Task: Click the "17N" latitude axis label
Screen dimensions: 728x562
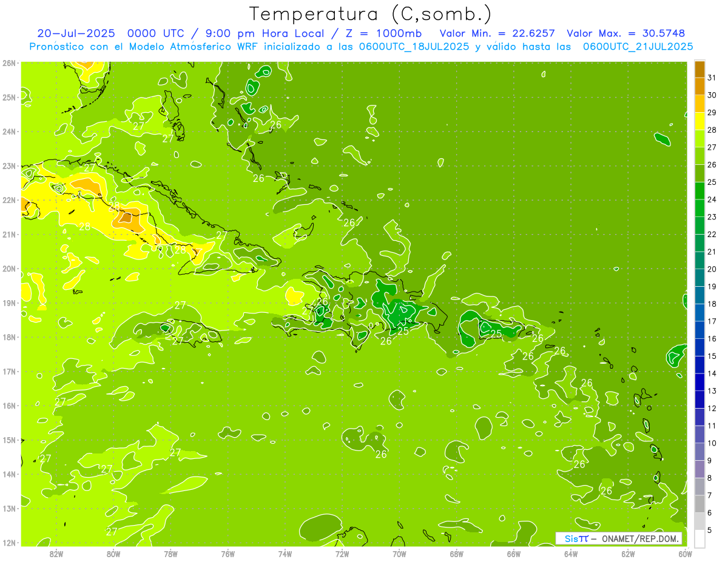Action: click(x=9, y=372)
